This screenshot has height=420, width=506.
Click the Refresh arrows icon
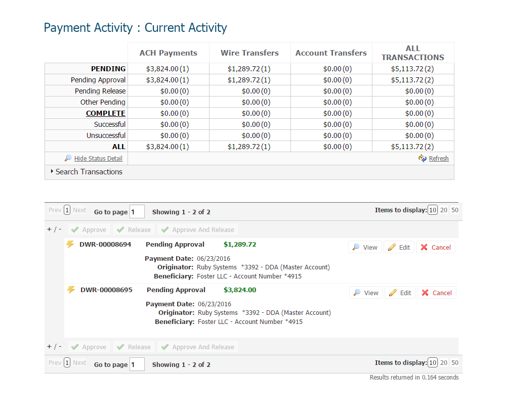[x=423, y=158]
